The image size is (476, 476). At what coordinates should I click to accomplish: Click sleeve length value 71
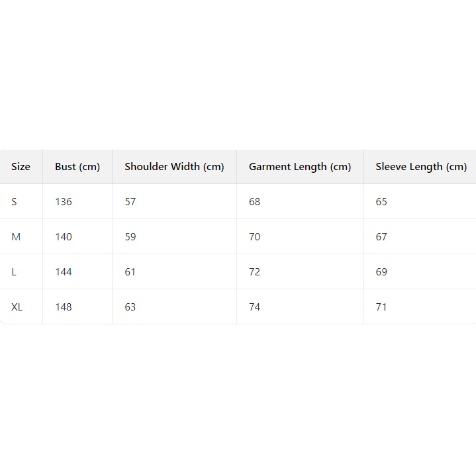click(381, 307)
